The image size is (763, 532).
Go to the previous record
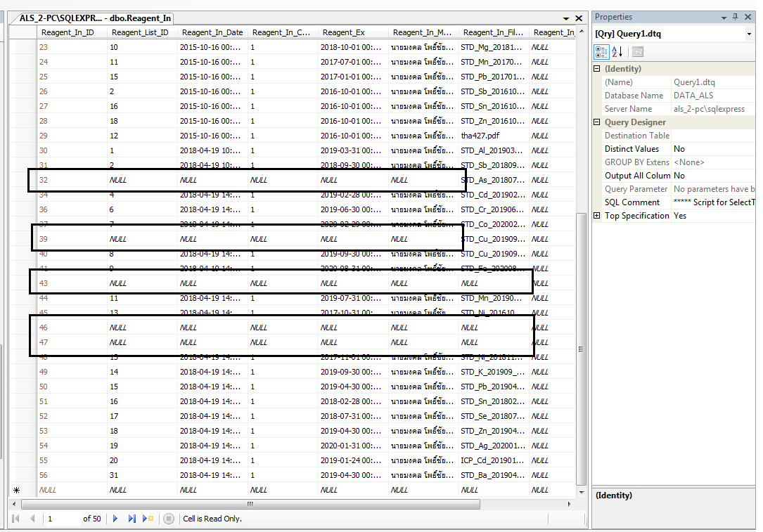[x=32, y=519]
